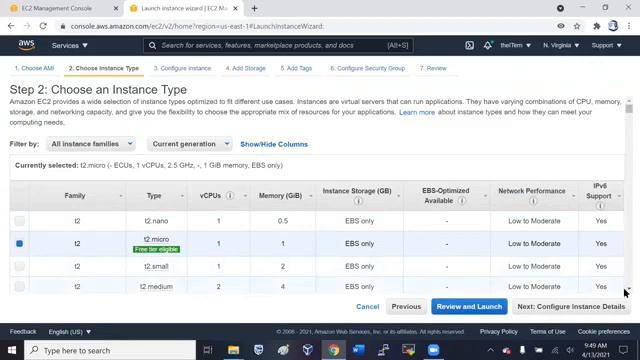Open the Current generation filter dropdown

[189, 144]
